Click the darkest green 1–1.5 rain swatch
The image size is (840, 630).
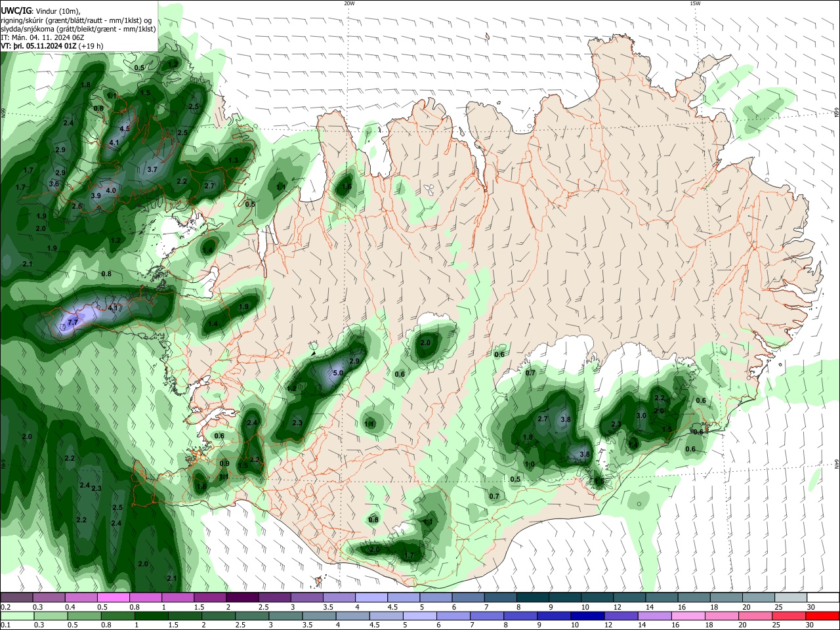[x=151, y=616]
